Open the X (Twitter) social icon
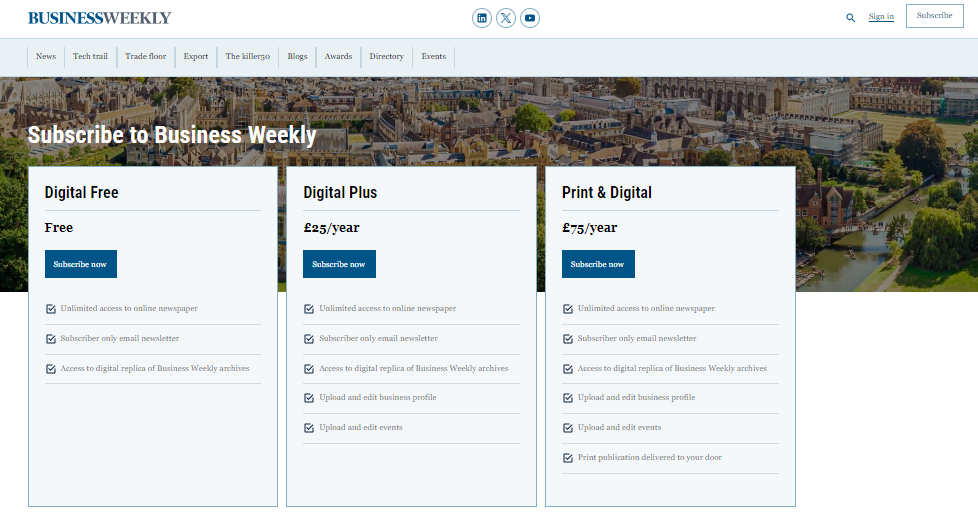This screenshot has width=978, height=512. pyautogui.click(x=506, y=18)
